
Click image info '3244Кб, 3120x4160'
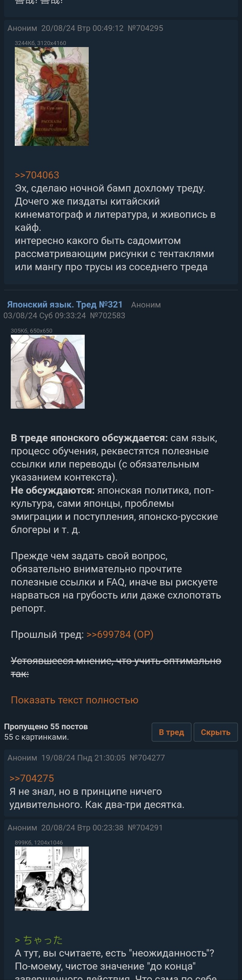click(x=40, y=43)
